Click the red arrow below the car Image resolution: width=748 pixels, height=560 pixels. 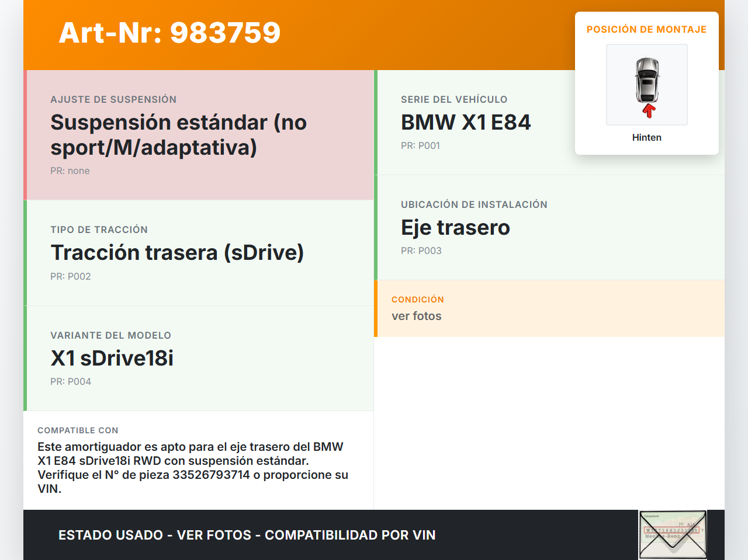[x=648, y=110]
